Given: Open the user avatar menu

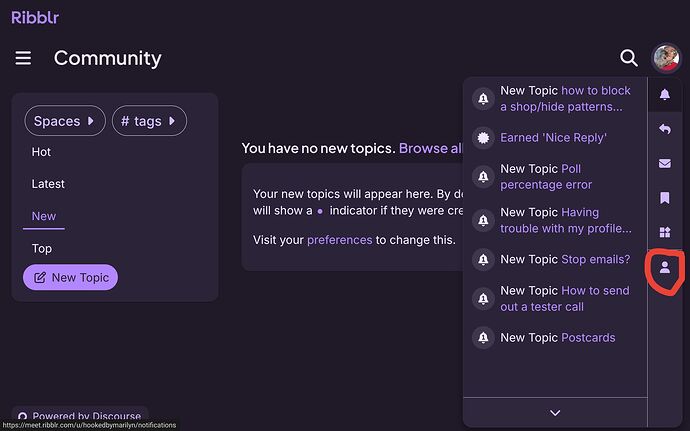Looking at the screenshot, I should click(x=666, y=58).
